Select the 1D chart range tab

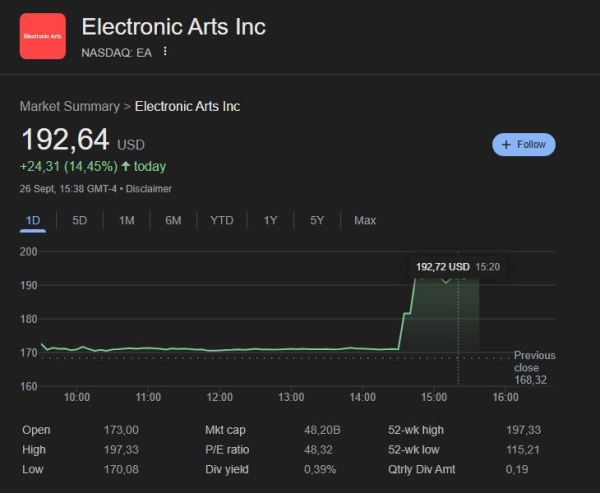click(x=33, y=220)
